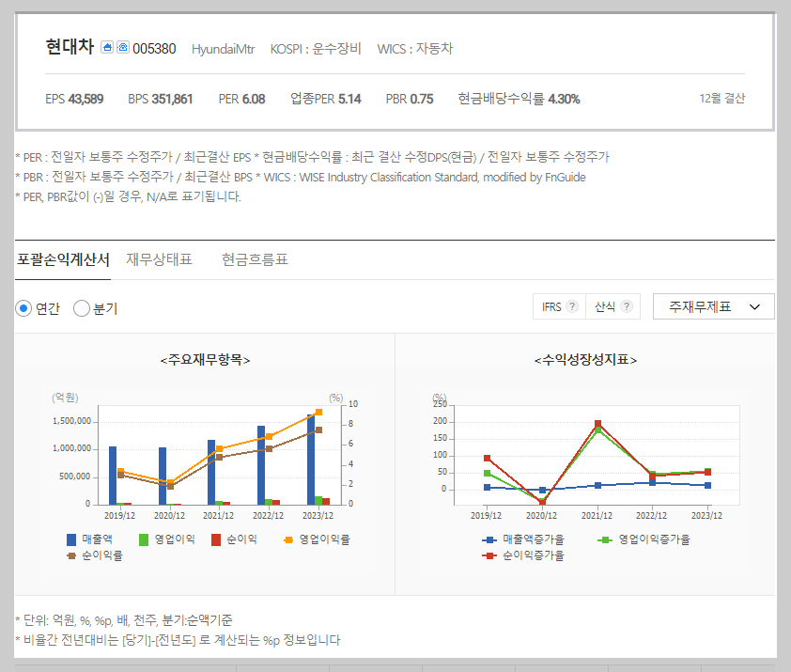Click the EPS 43,589 value

[74, 99]
